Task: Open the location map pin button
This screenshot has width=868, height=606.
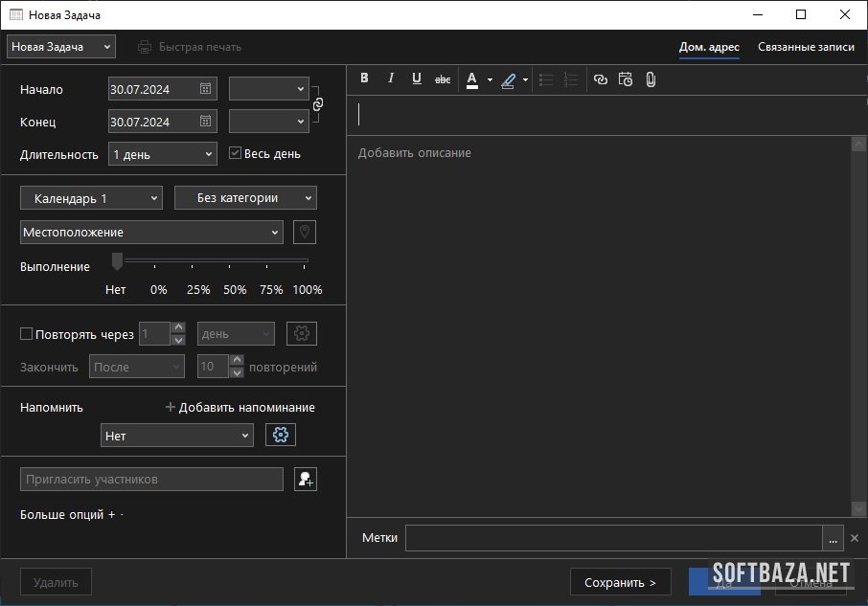Action: tap(305, 232)
